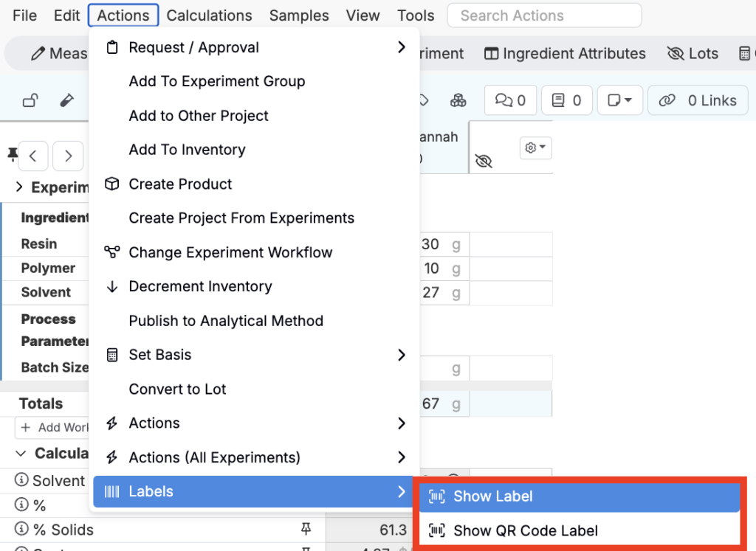Open the notebook entries counter
Viewport: 756px width, 551px height.
pyautogui.click(x=567, y=101)
